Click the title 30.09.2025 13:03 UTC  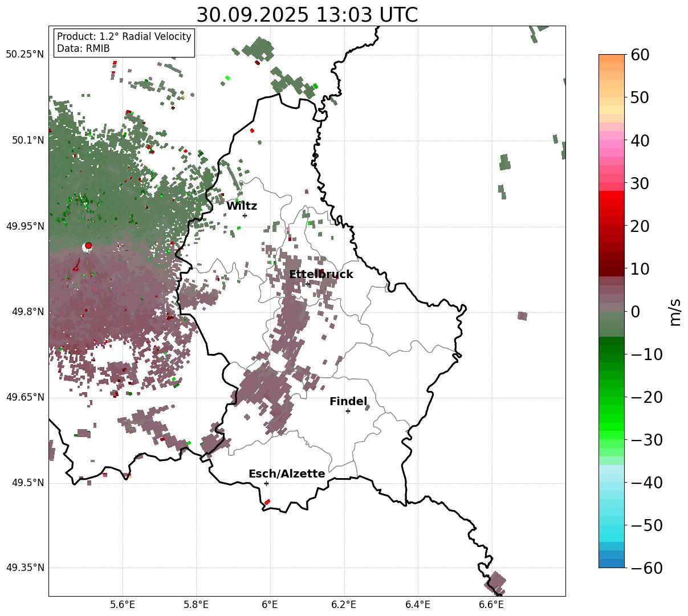click(x=307, y=15)
